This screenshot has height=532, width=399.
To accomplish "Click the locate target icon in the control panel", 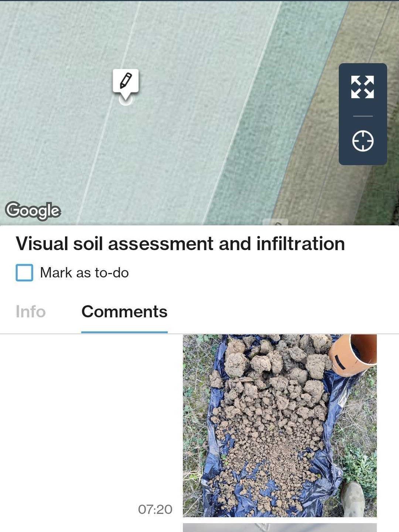I will pyautogui.click(x=362, y=141).
